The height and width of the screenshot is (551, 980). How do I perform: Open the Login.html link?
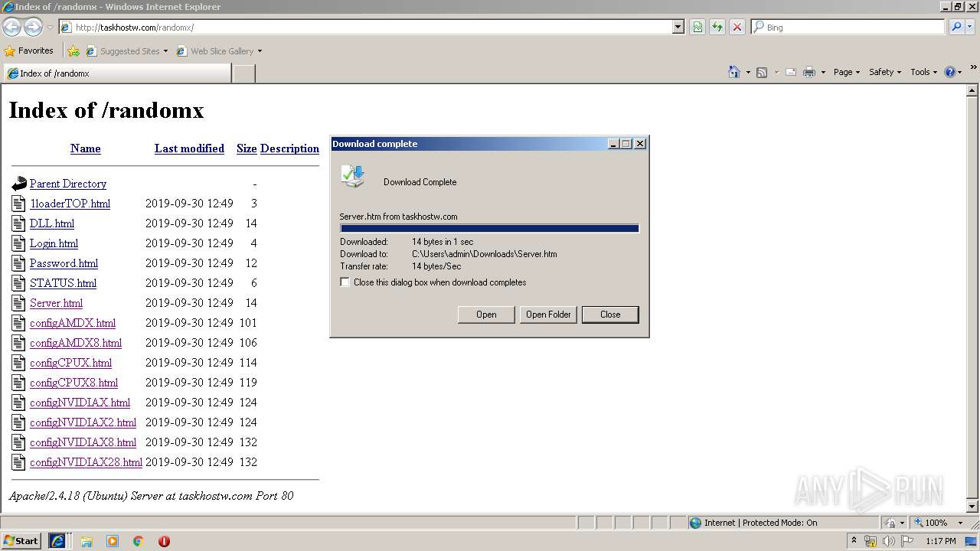tap(54, 243)
